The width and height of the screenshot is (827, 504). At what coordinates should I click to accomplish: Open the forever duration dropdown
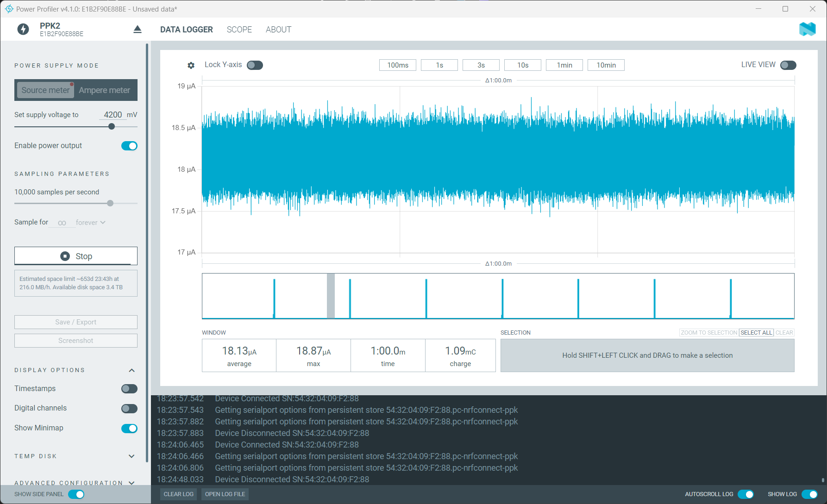91,223
